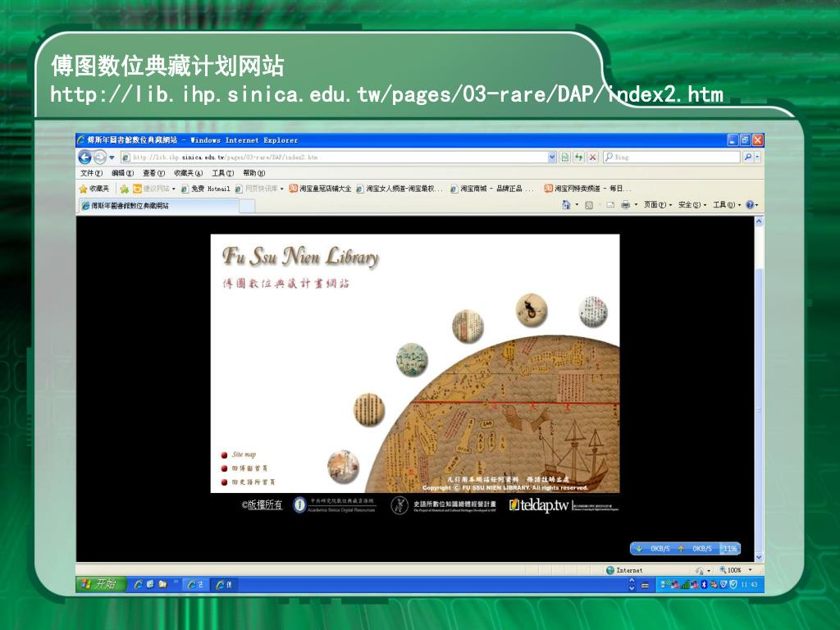The width and height of the screenshot is (840, 630).
Task: Click the round green map thumbnail
Action: tap(412, 359)
